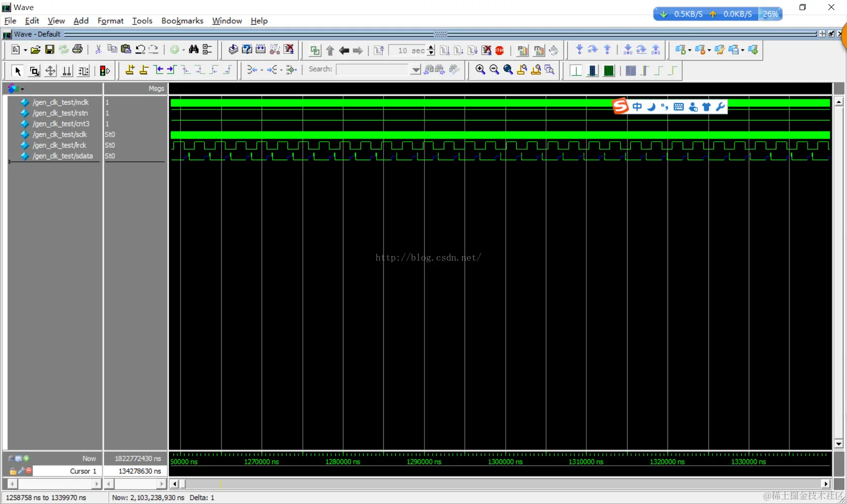This screenshot has height=504, width=847.
Task: Click the Collapse All icon beside the binoculars
Action: [207, 49]
